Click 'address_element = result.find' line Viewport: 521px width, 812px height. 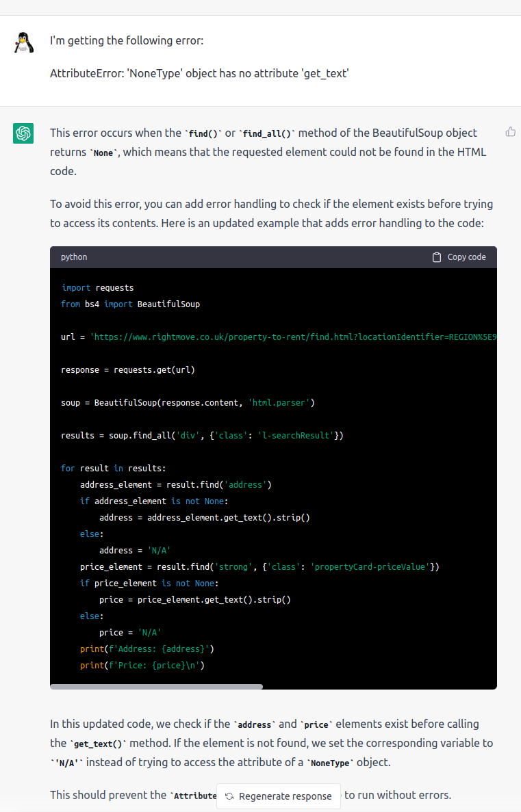(176, 485)
